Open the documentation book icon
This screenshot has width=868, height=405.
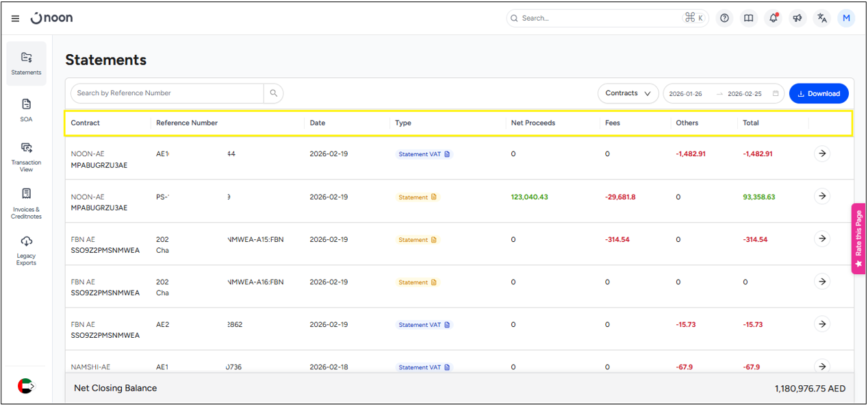pos(749,19)
